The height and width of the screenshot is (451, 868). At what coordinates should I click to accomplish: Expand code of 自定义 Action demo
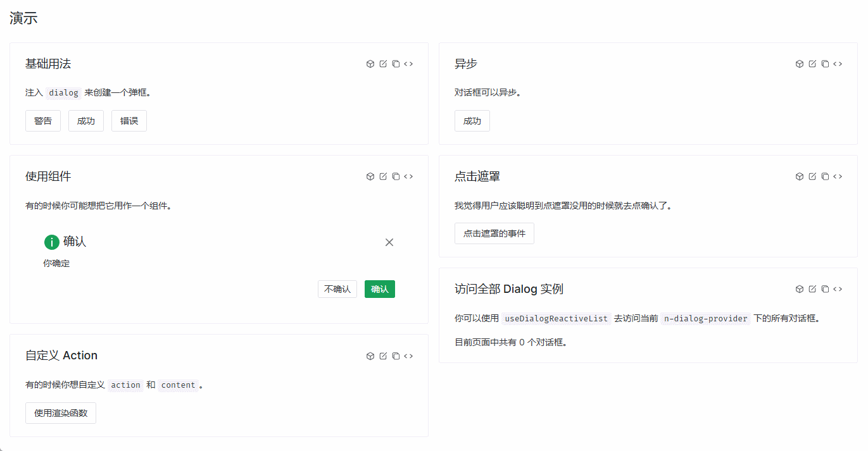tap(408, 356)
